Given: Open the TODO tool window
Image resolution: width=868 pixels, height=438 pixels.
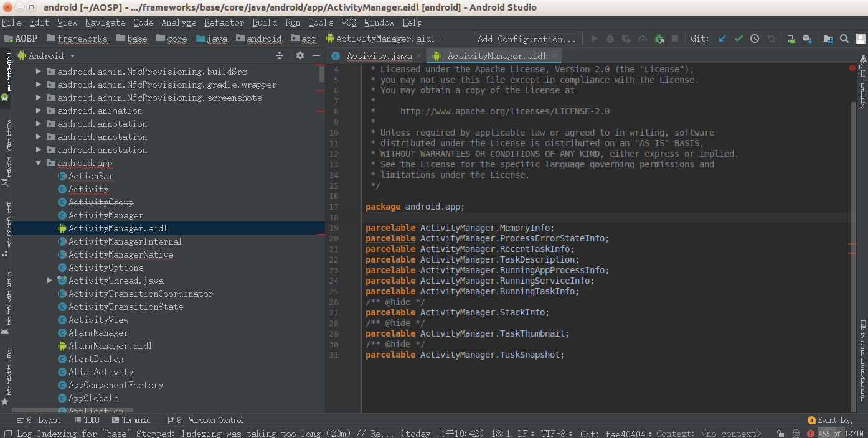Looking at the screenshot, I should (x=86, y=420).
